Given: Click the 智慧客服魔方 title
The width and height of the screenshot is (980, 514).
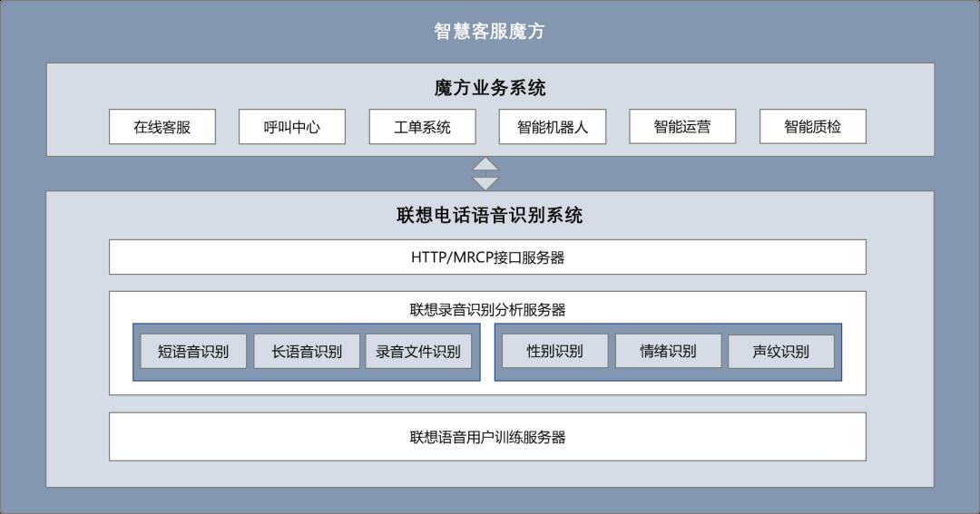Looking at the screenshot, I should click(x=489, y=31).
